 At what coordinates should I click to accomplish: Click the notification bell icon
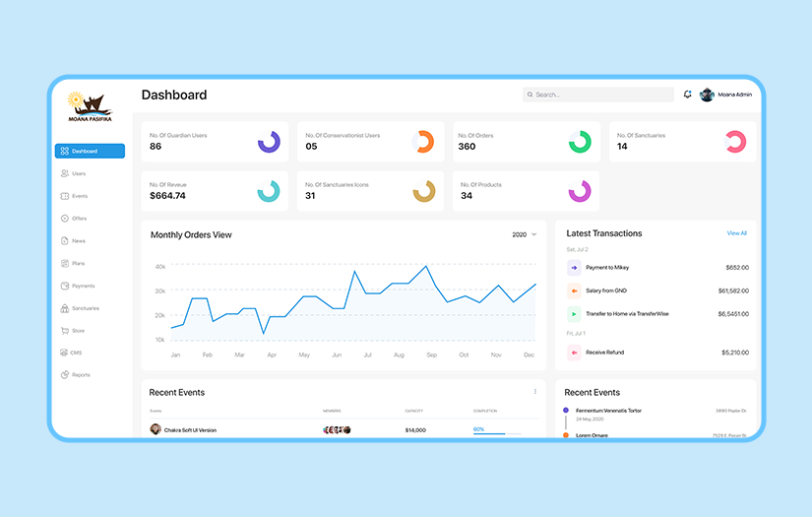(687, 95)
